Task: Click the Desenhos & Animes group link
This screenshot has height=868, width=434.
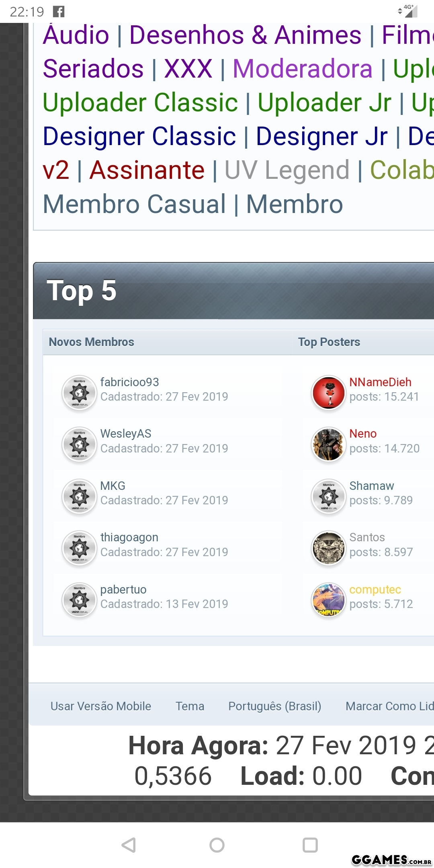Action: 246,35
